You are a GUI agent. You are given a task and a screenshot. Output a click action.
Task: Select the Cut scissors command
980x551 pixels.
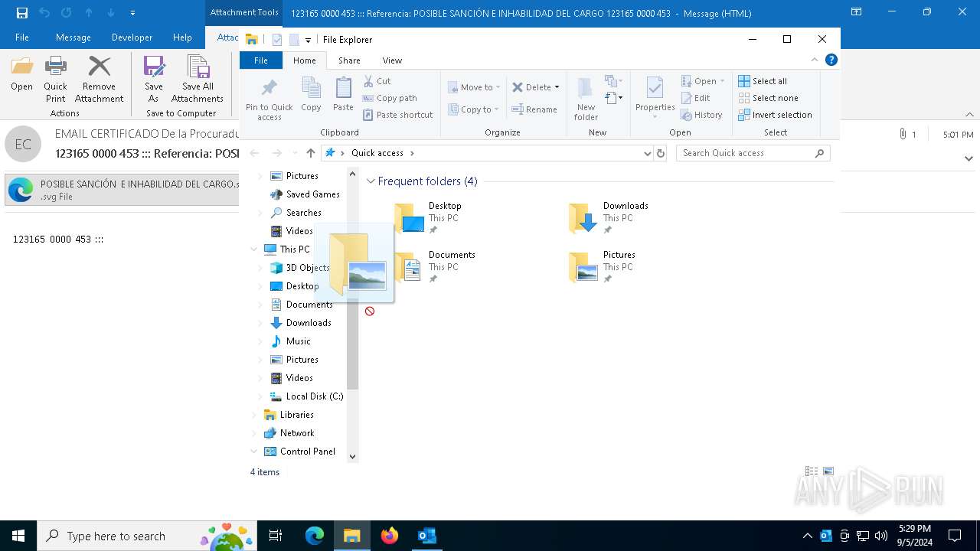[x=377, y=81]
